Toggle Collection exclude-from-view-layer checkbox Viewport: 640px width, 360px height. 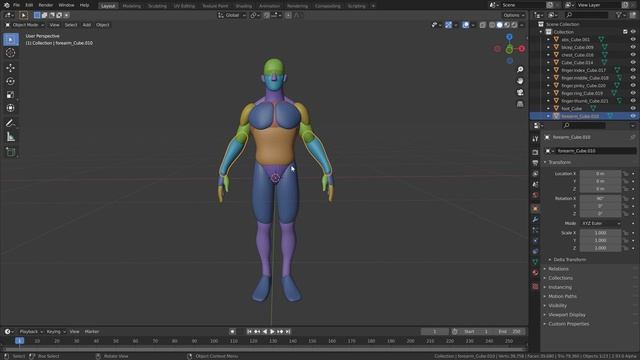[x=625, y=32]
